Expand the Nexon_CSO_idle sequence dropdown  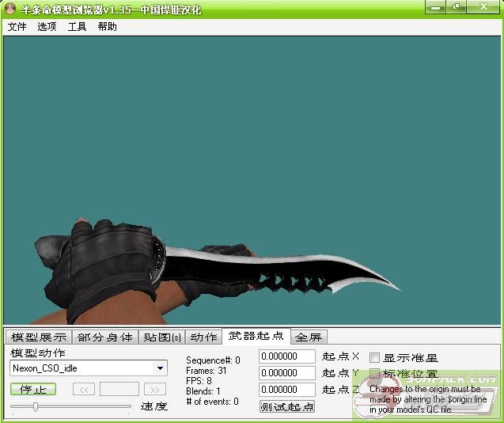160,368
